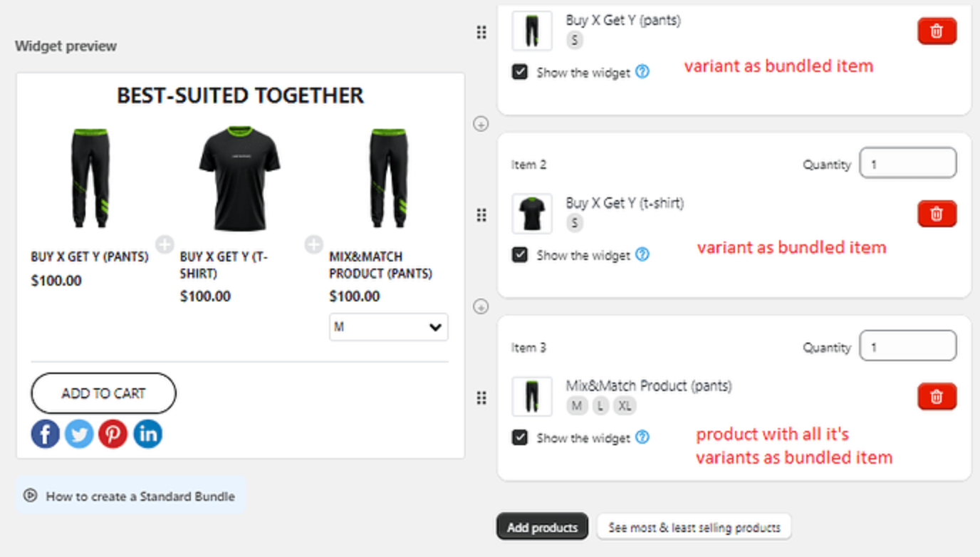The image size is (980, 557).
Task: Uncheck Show the widget for pants item 1
Action: click(x=520, y=72)
